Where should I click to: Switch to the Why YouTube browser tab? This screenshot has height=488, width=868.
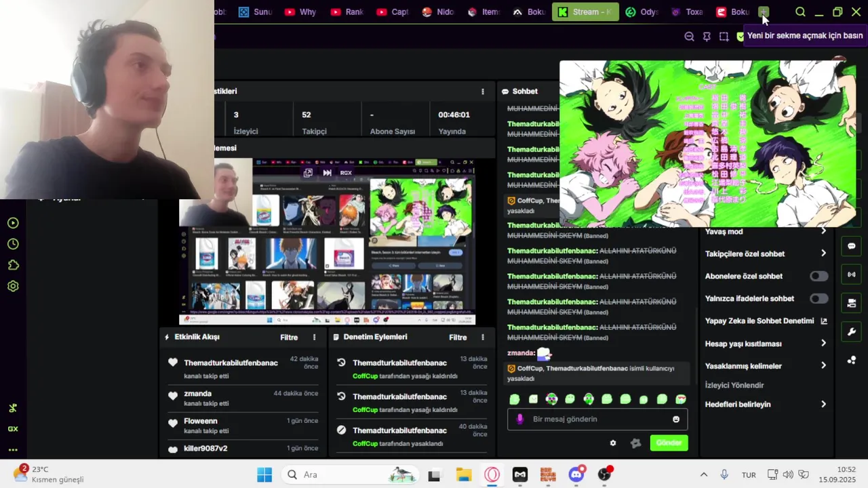pos(300,12)
